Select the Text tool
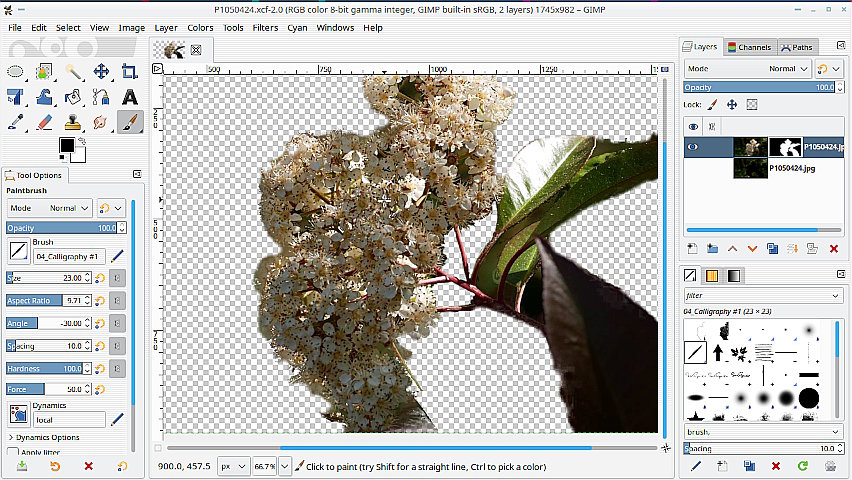Screen dimensions: 852x480 (129, 97)
